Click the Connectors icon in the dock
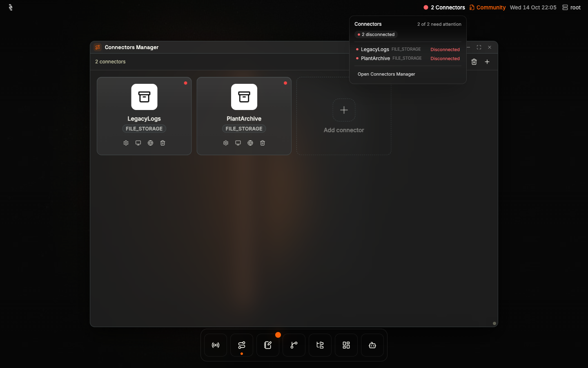Viewport: 588px width, 368px height. point(242,345)
